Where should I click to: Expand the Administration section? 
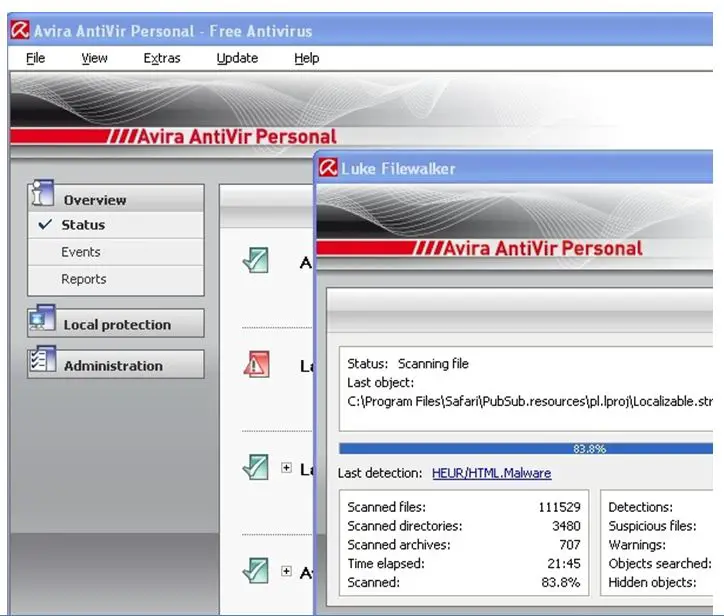point(116,365)
